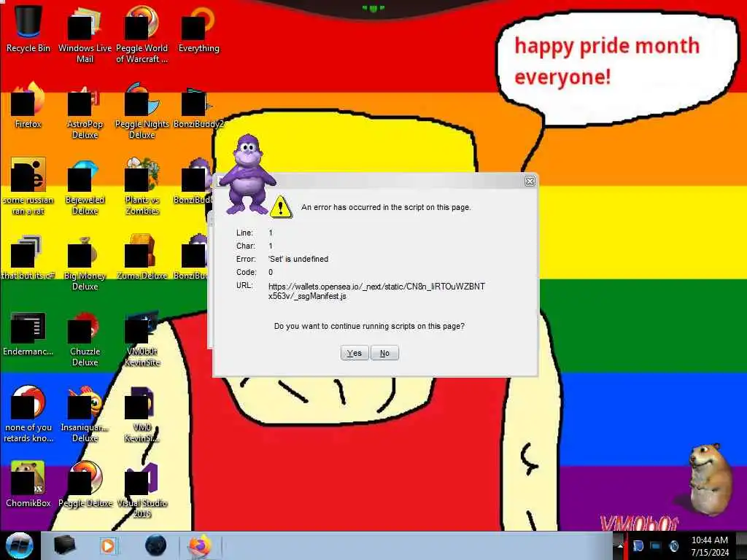Close the script error dialog
This screenshot has width=747, height=560.
530,181
